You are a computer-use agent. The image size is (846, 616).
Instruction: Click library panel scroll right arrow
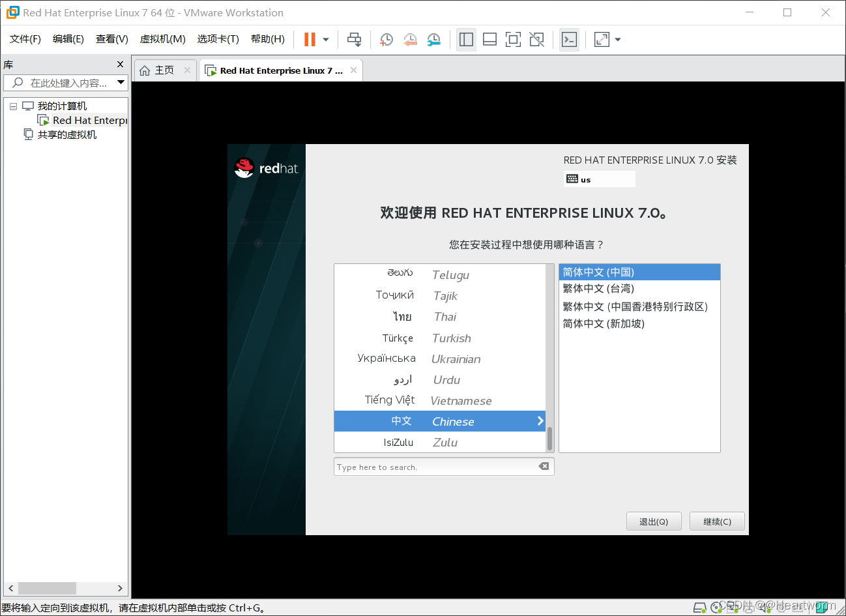pyautogui.click(x=120, y=588)
